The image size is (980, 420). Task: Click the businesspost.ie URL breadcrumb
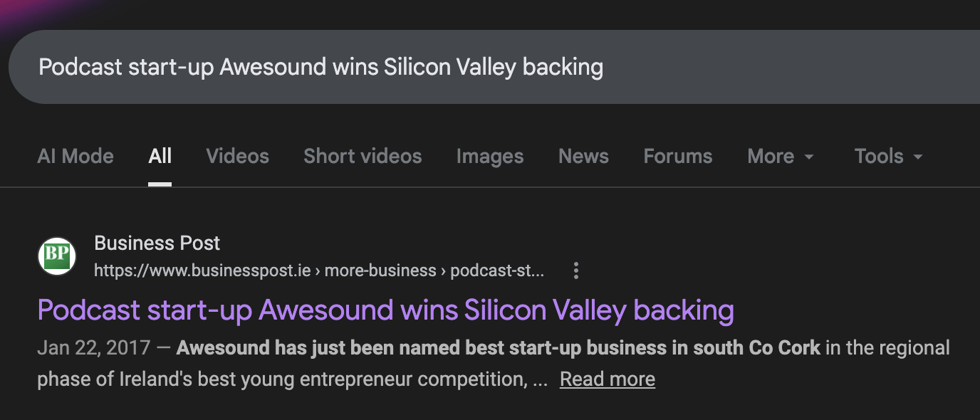click(319, 271)
